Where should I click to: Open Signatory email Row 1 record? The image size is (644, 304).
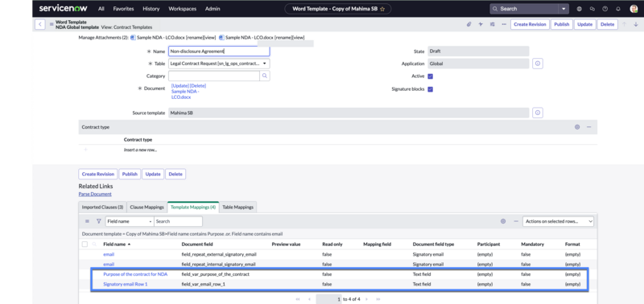126,284
